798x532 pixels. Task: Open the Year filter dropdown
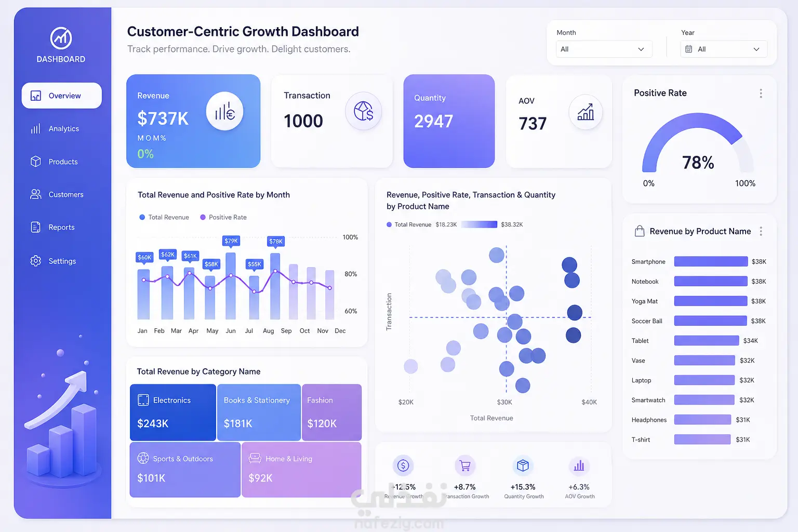click(724, 49)
